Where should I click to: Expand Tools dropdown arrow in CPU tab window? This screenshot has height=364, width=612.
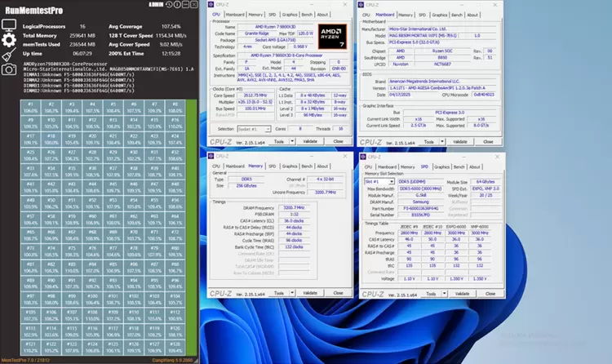click(290, 141)
